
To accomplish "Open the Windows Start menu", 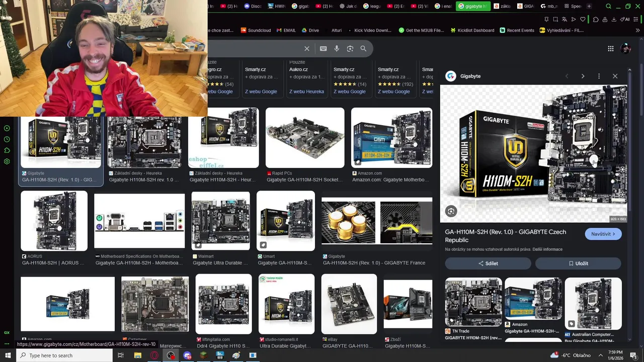I will click(8, 355).
